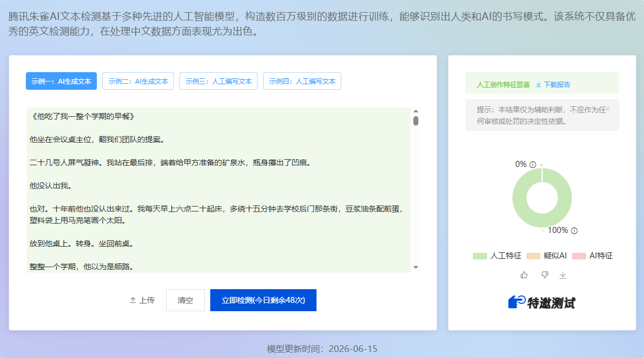
Task: Click line 放到他桌上。转身。坐回前桌。
Action: pyautogui.click(x=81, y=244)
